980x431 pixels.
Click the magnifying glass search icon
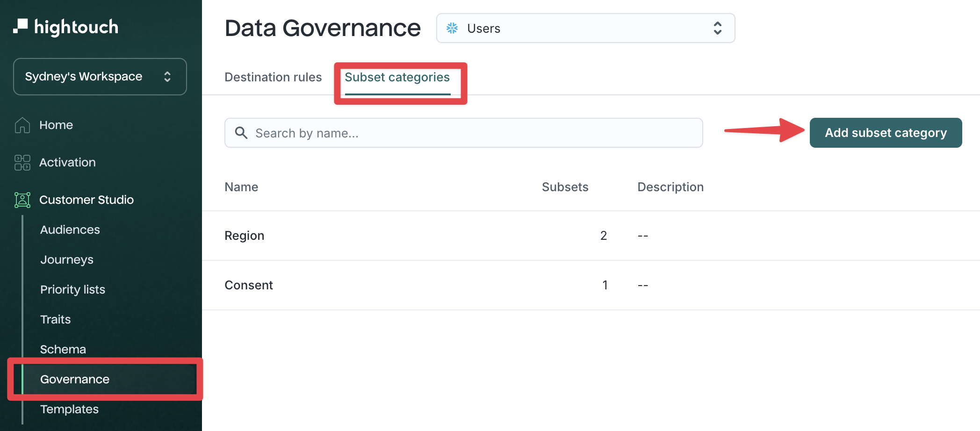241,133
